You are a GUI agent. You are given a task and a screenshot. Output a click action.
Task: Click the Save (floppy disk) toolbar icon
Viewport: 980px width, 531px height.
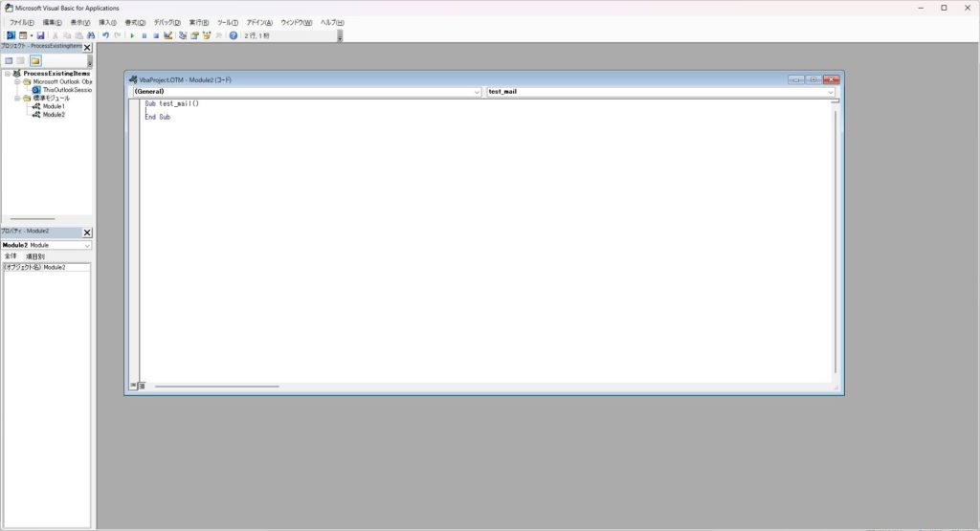point(41,35)
